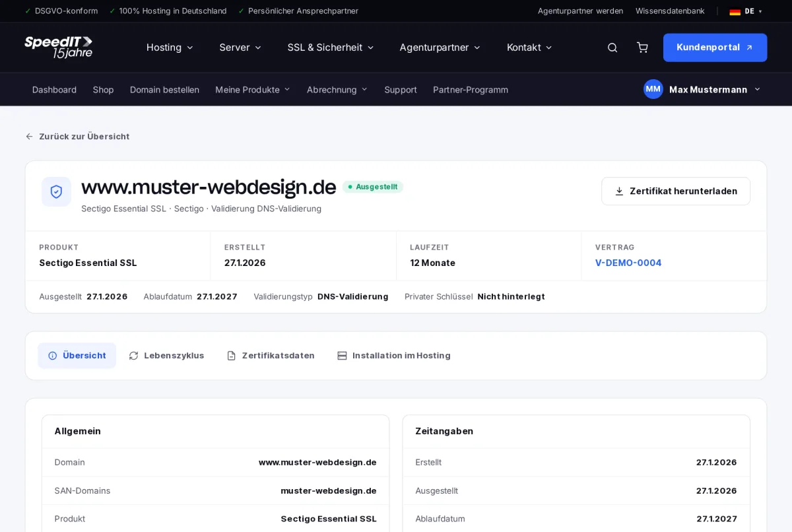The image size is (792, 532).
Task: Open the search magnifier icon
Action: click(612, 48)
